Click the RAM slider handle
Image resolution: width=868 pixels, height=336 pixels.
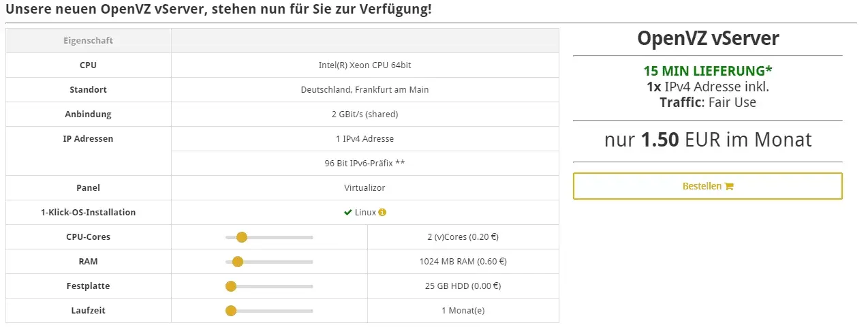(x=238, y=262)
